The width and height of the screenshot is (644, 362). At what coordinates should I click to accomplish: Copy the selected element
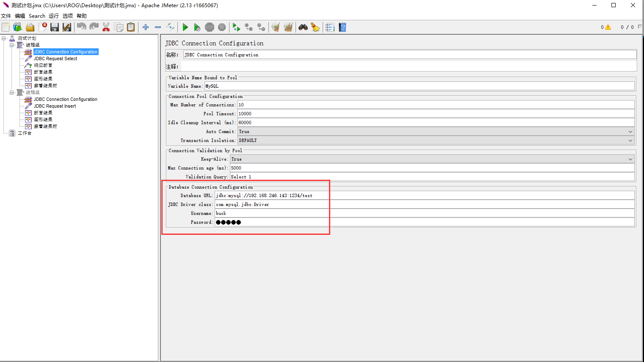119,27
